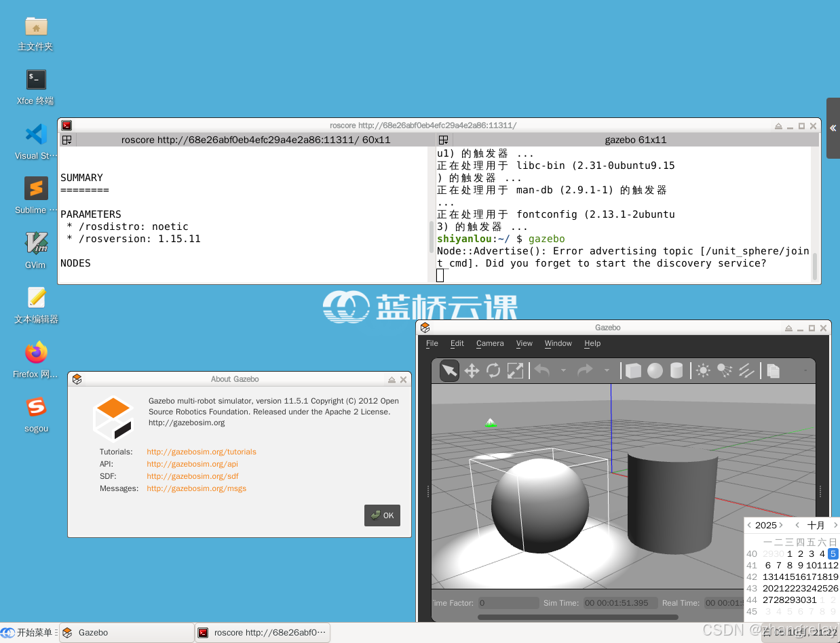Open the undo history dropdown arrow
The image size is (840, 643).
click(563, 370)
